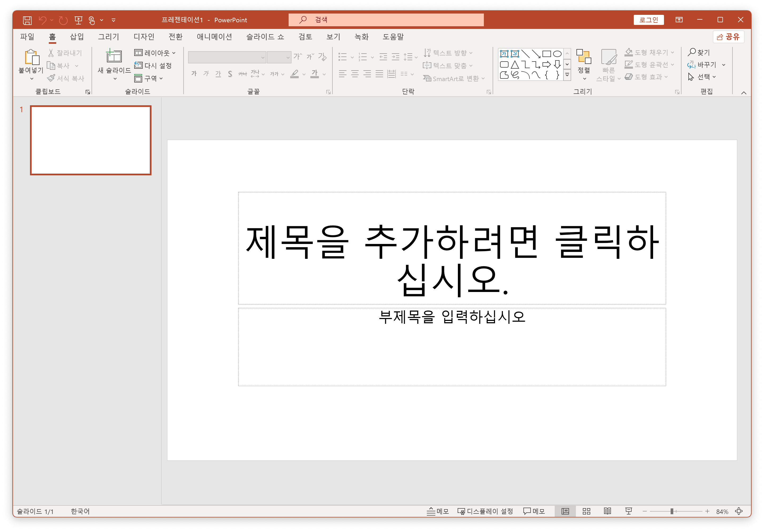The width and height of the screenshot is (764, 532).
Task: Click the Share (공유) button
Action: click(x=728, y=37)
